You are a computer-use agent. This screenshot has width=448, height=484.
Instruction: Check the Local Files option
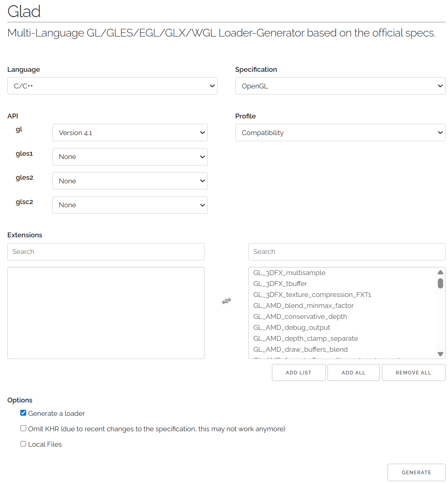[24, 444]
